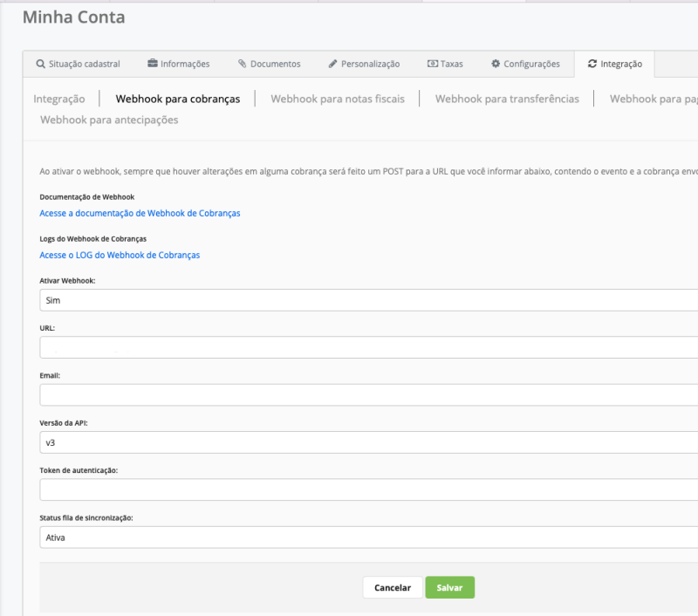
Task: Open the Ativar Webhook dropdown showing Sim
Action: pos(368,300)
